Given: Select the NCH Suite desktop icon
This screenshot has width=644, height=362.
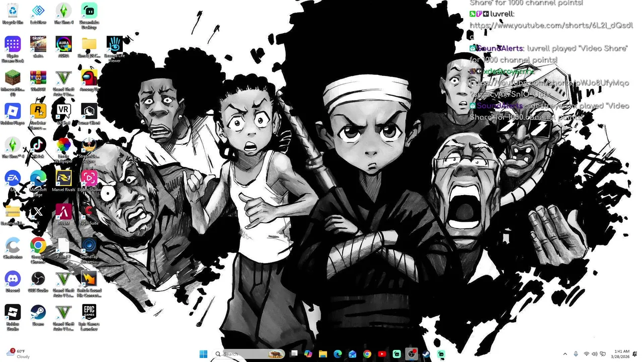Looking at the screenshot, I should tap(89, 214).
